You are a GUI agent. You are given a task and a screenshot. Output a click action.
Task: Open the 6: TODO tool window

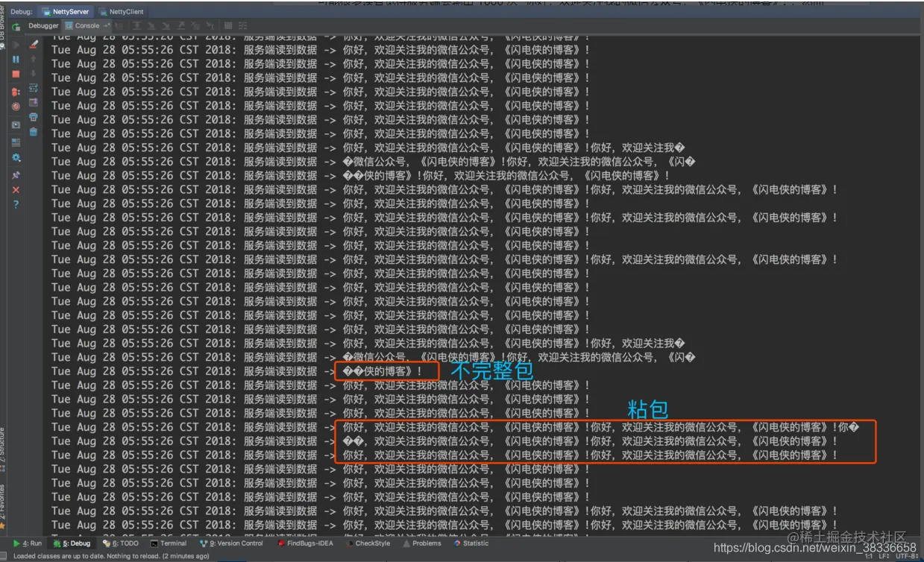(120, 543)
